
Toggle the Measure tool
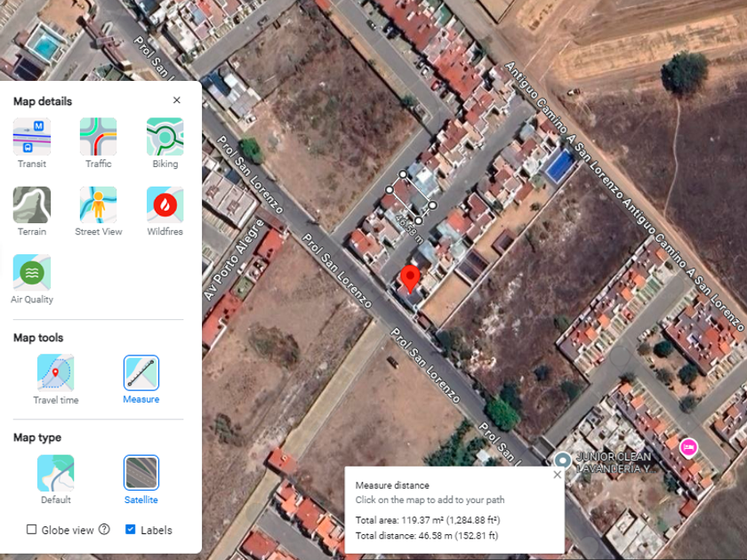pos(141,373)
